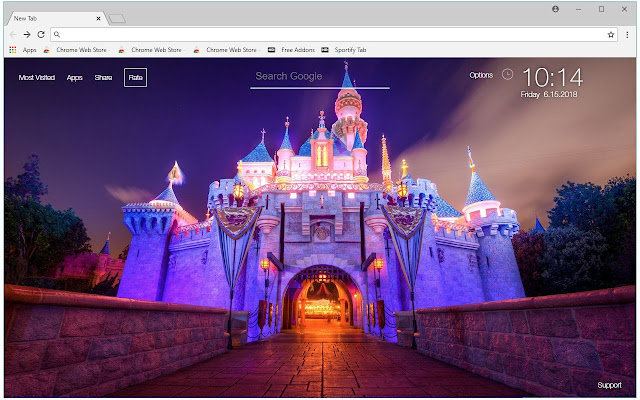Close the New Tab tab

[98, 18]
